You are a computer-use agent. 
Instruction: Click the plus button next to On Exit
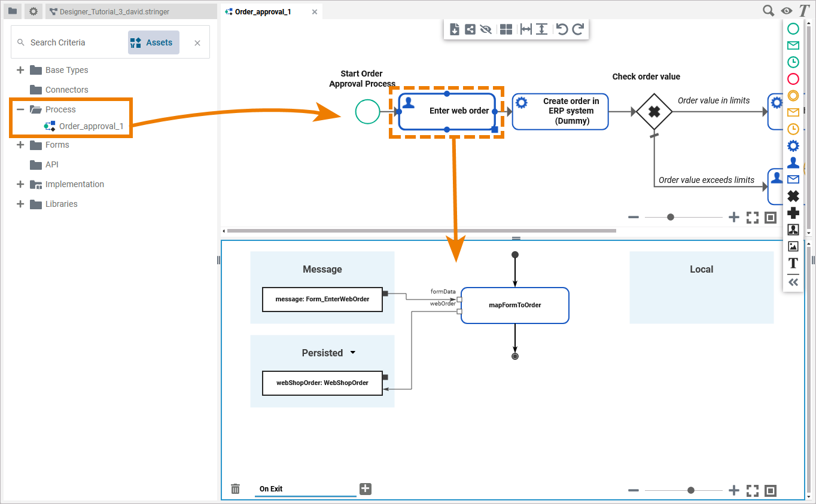pos(366,489)
